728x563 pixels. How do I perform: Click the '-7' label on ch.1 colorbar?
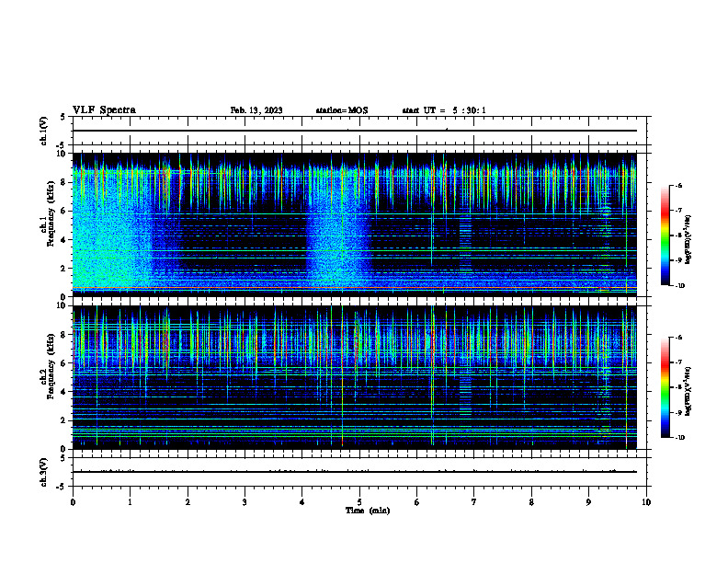tap(678, 211)
